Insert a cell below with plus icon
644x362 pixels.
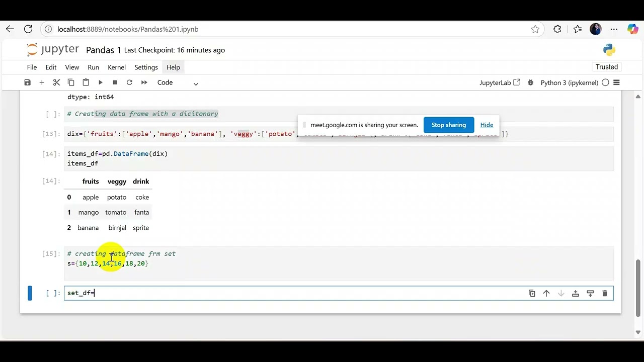pos(42,82)
